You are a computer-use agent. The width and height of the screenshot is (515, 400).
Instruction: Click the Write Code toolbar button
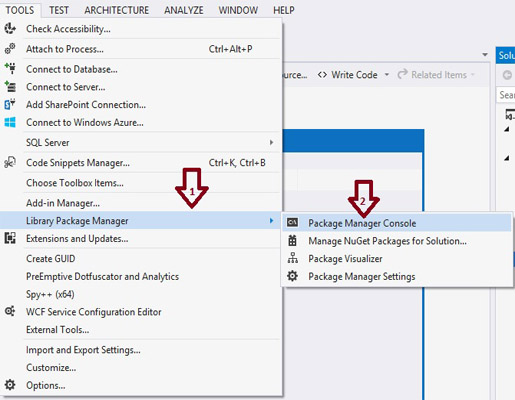pos(348,75)
